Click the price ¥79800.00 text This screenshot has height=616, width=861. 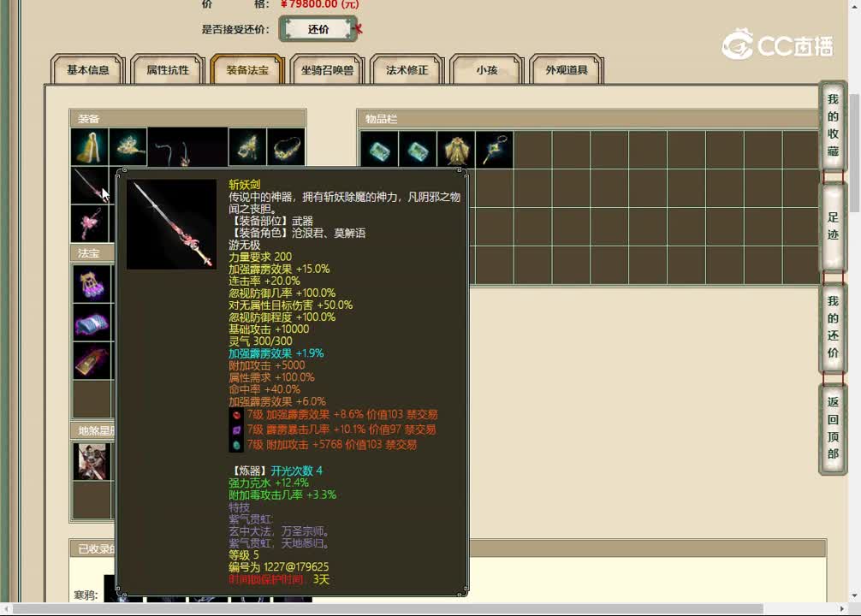click(319, 4)
